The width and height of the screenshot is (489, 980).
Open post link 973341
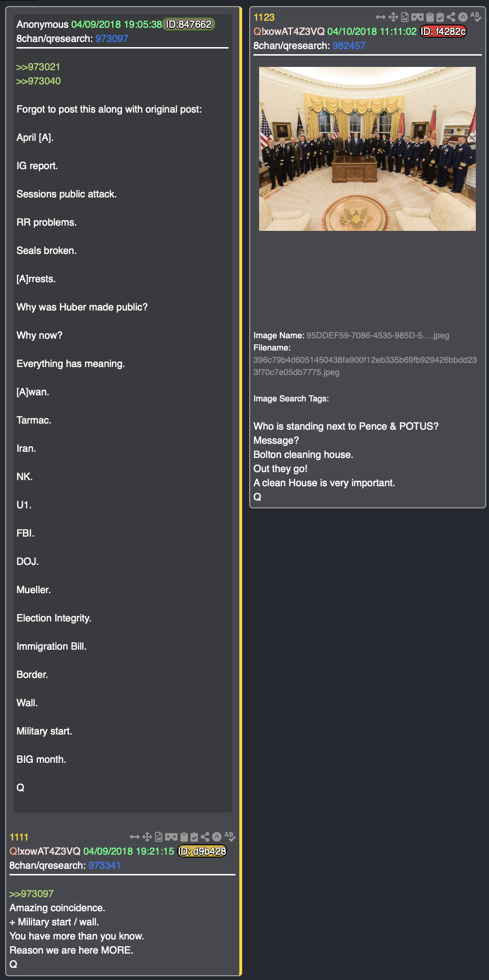pos(105,866)
